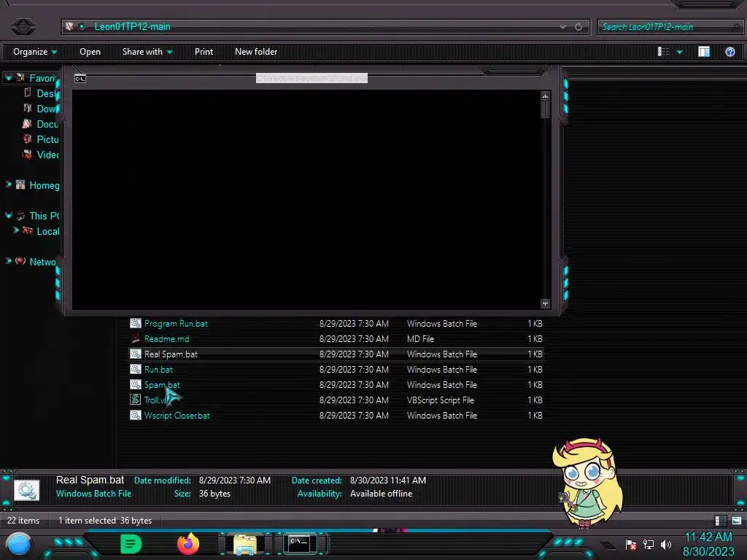Click the Action Center flag tray icon
This screenshot has height=560, width=747.
point(631,544)
